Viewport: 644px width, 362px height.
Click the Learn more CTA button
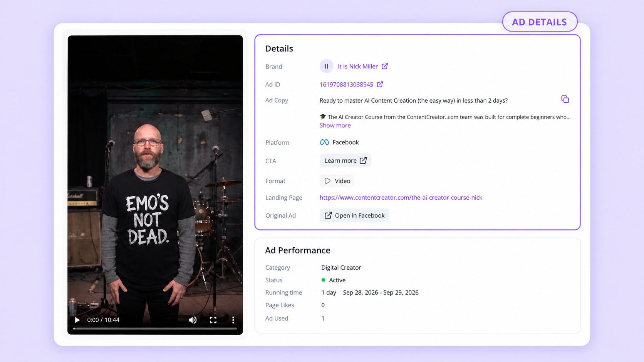point(345,160)
